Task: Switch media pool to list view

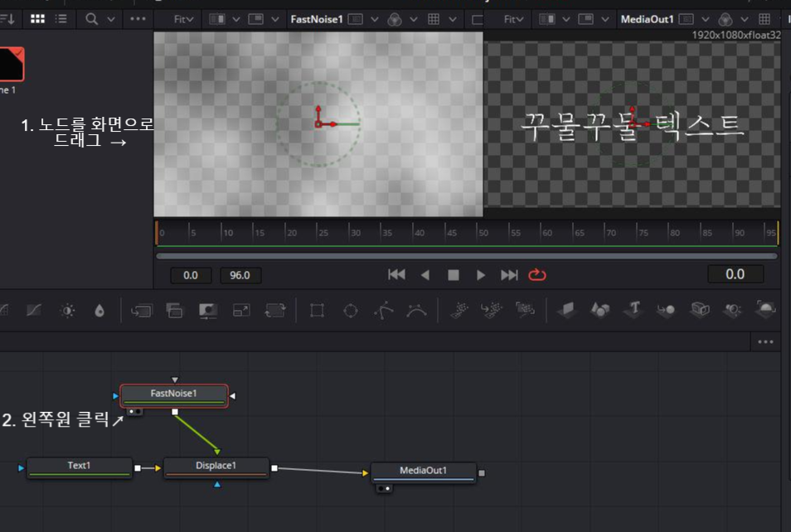Action: click(x=61, y=19)
